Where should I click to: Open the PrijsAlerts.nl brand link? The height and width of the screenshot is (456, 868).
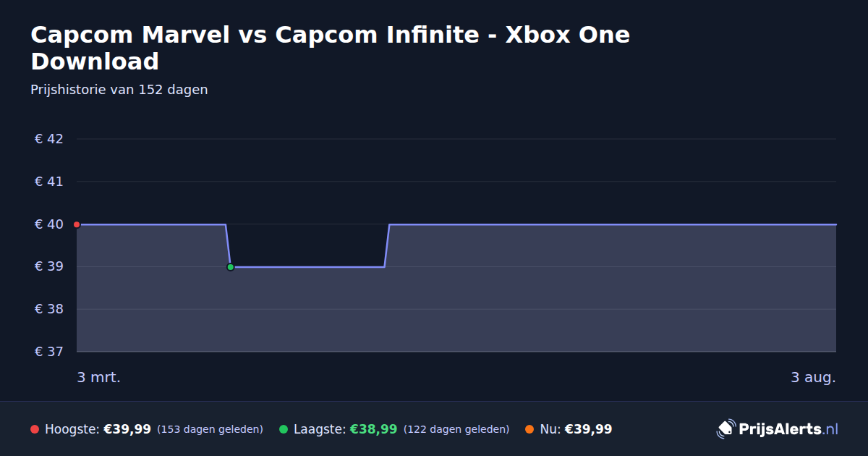778,429
